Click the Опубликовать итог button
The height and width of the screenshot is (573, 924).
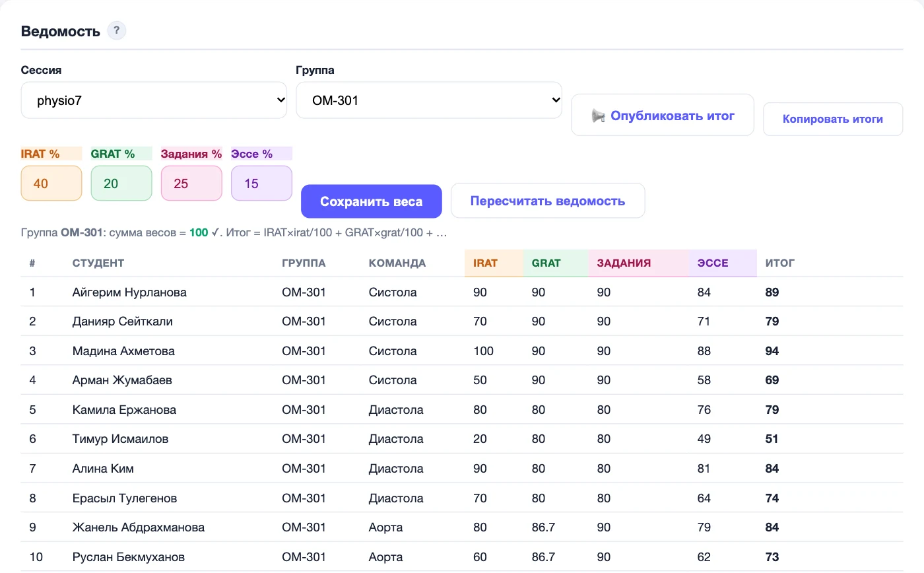[x=663, y=116]
